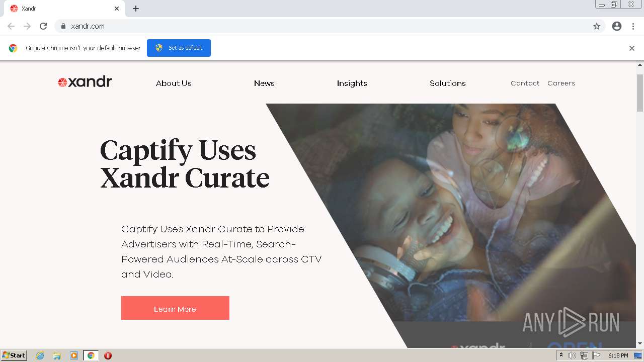Click the scrollbar up arrow
The width and height of the screenshot is (644, 362).
tap(640, 65)
